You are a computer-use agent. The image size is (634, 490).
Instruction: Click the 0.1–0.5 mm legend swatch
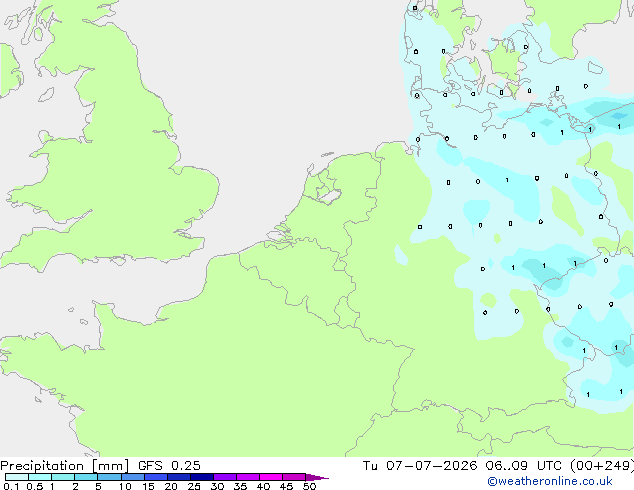17,477
